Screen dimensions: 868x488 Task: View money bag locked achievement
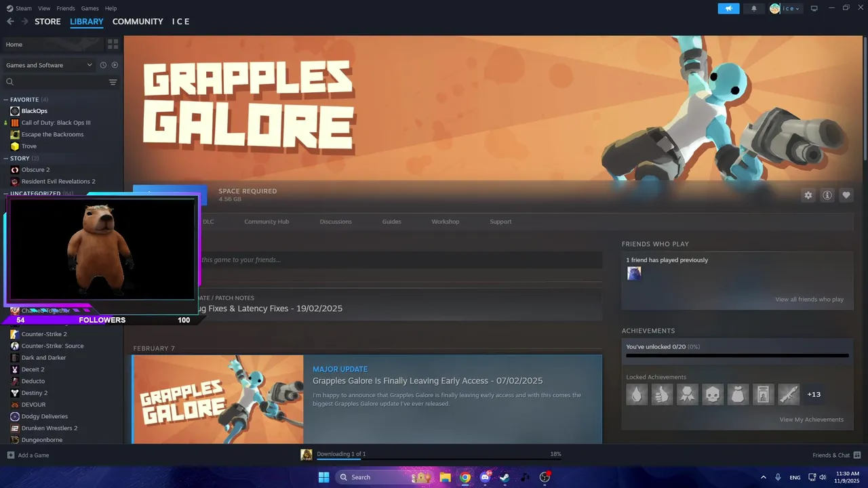point(738,394)
